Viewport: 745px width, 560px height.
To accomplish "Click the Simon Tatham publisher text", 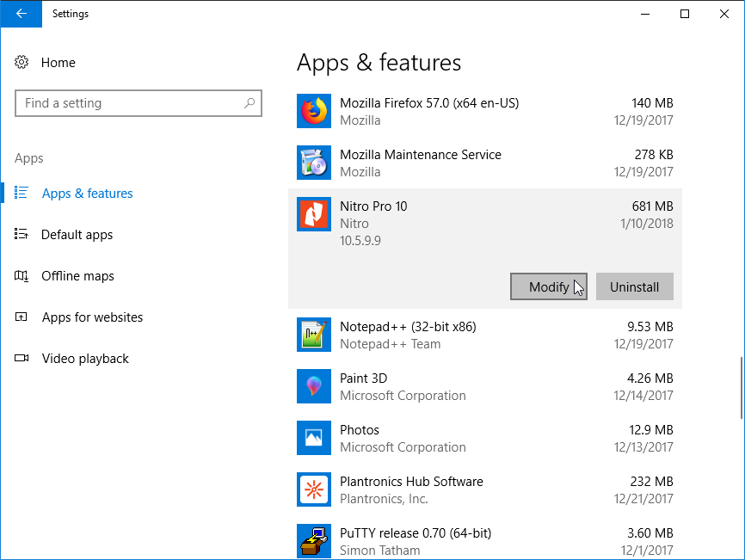I will (x=379, y=551).
